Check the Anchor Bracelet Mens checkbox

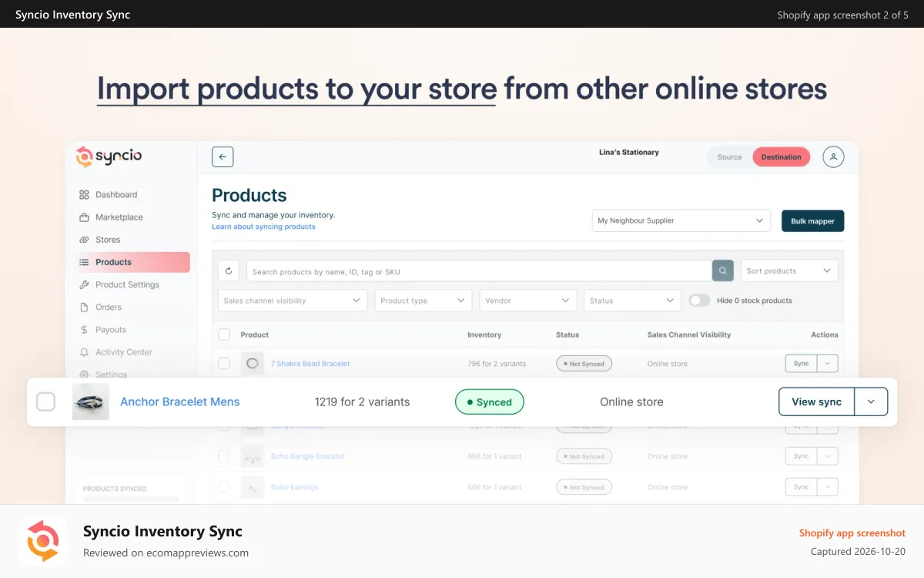[46, 402]
